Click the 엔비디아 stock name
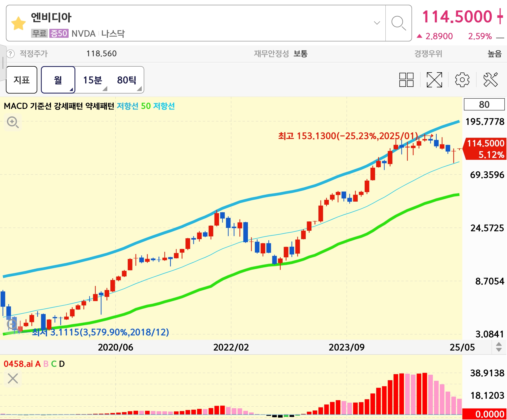Screen dimensions: 507x420 click(51, 17)
